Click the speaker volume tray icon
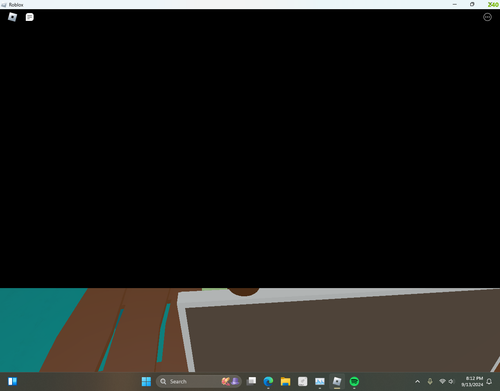 pos(451,381)
